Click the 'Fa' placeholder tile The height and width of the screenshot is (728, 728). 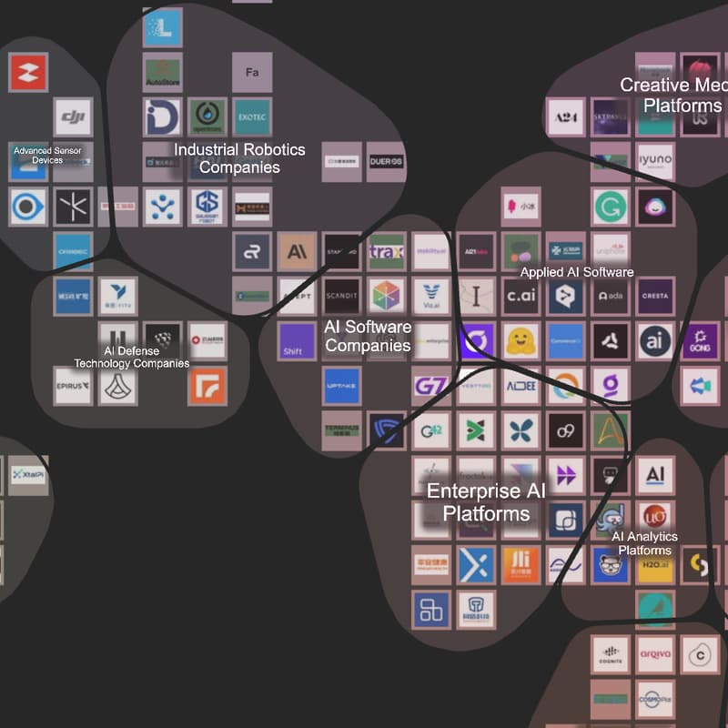tap(252, 72)
